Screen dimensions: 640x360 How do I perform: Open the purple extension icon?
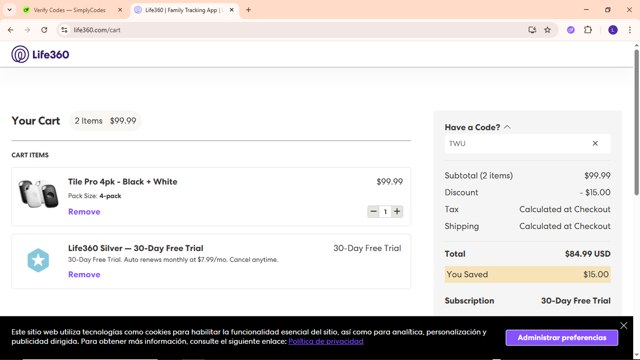(571, 30)
